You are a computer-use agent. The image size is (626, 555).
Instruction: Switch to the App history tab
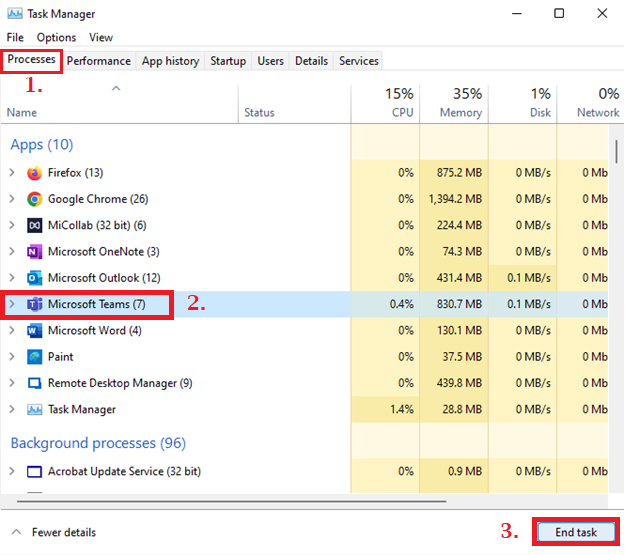170,61
